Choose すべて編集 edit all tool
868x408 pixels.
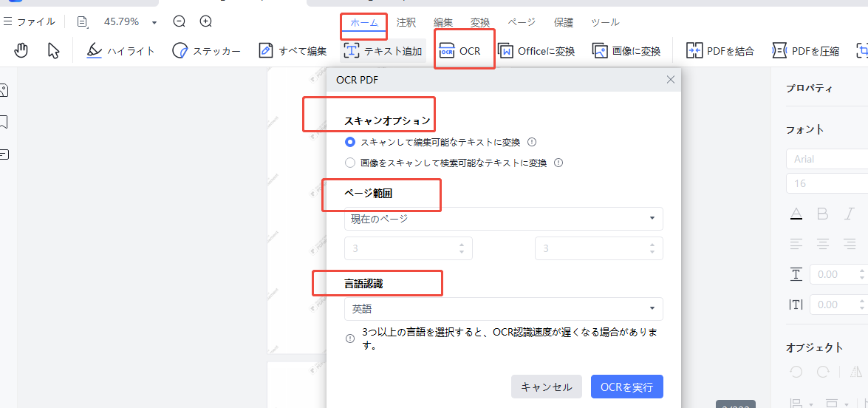293,52
